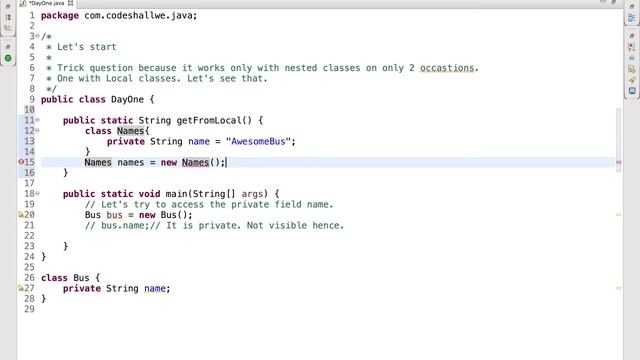Viewport: 640px width, 360px height.
Task: Click the names variable on line 15
Action: tap(131, 162)
